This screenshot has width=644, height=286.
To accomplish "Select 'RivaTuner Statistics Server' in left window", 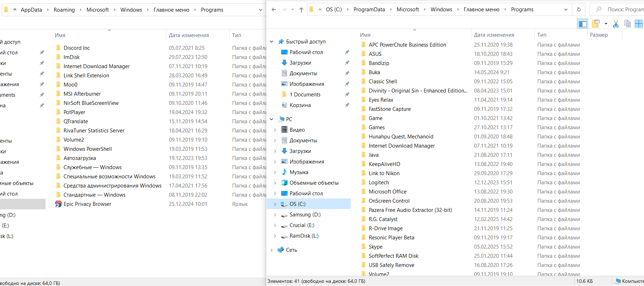I will point(94,131).
